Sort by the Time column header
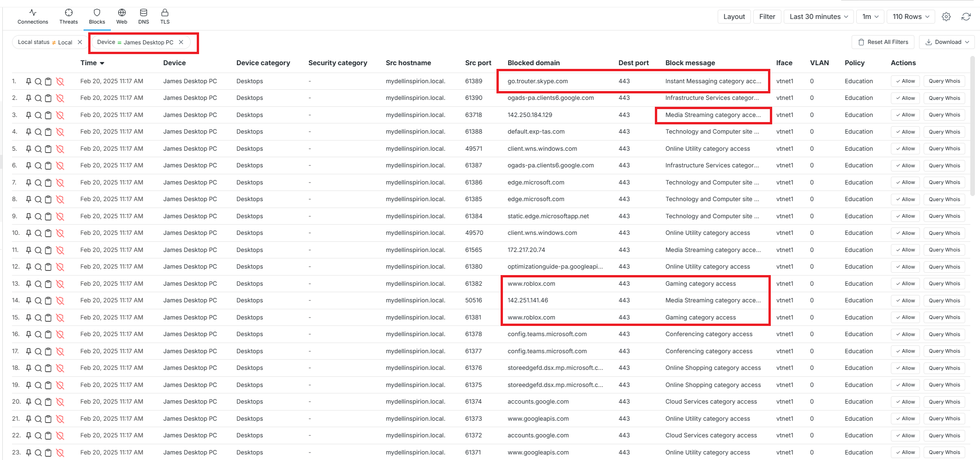 tap(92, 63)
